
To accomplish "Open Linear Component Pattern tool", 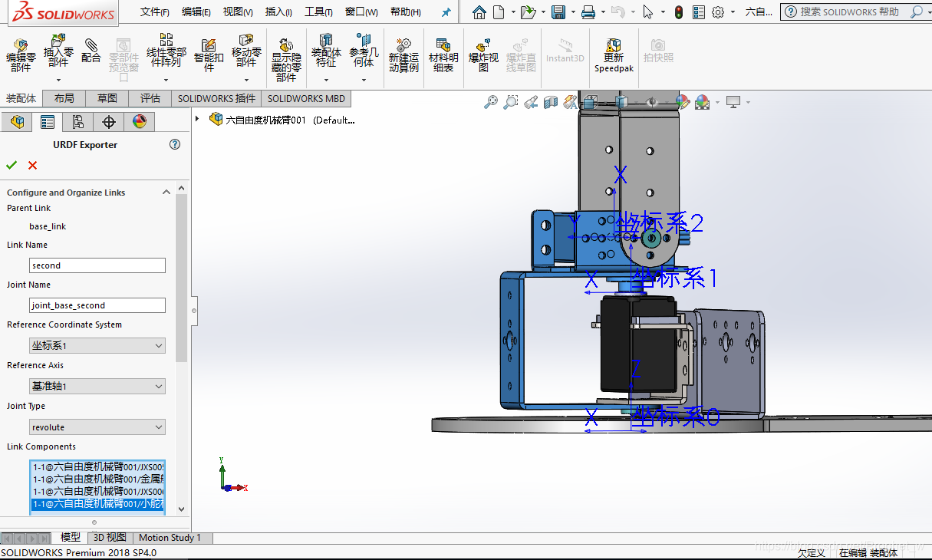I will pos(166,51).
